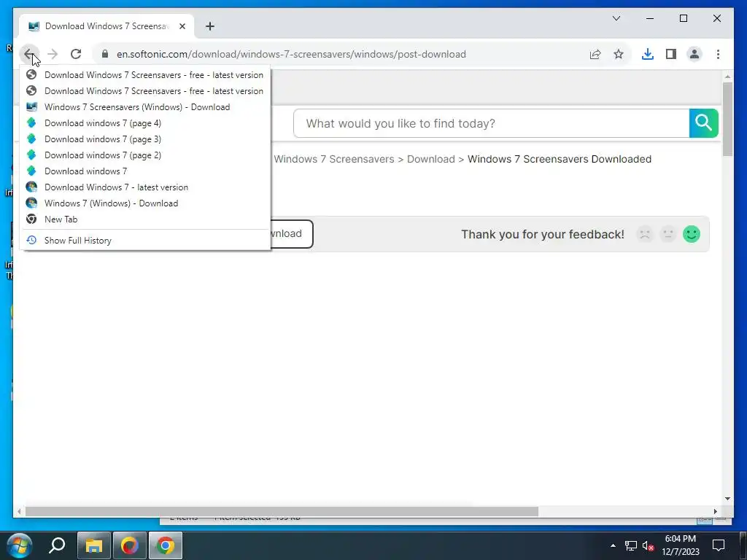747x560 pixels.
Task: Click the network tray icon
Action: click(631, 545)
